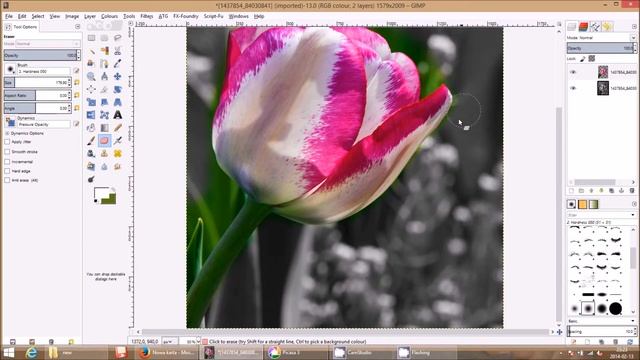The image size is (640, 360).
Task: Open the units dropdown in status bar
Action: click(x=171, y=341)
